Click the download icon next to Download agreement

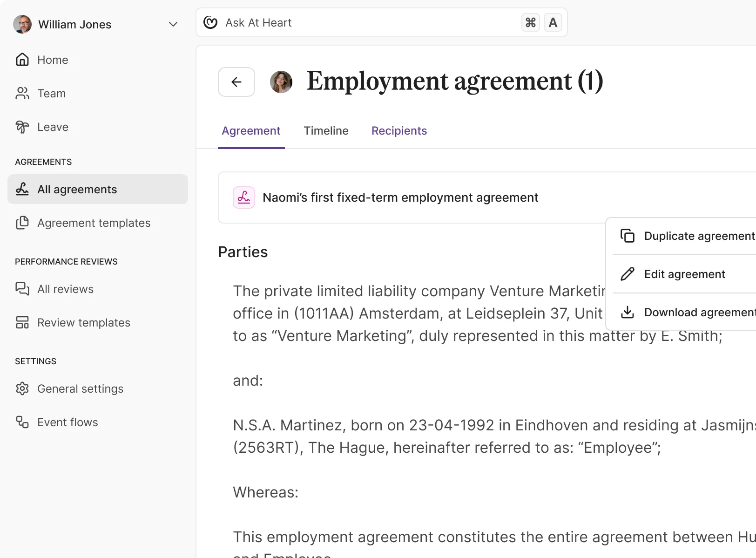628,312
